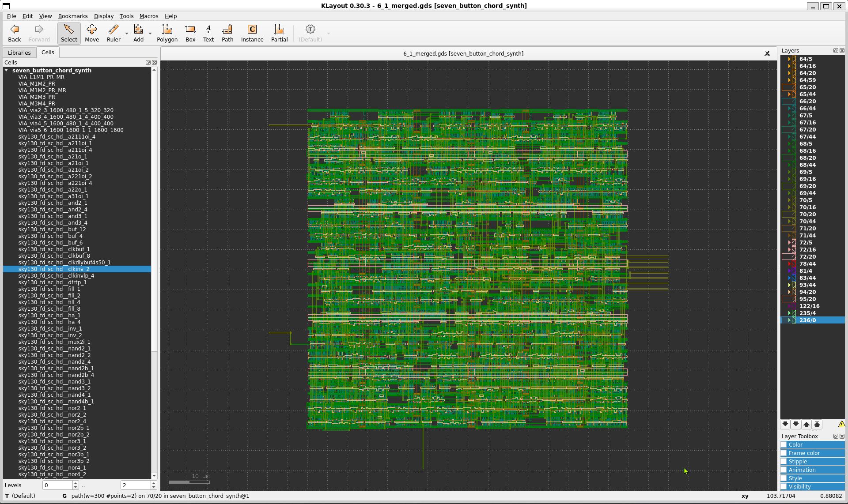Check the Visibility box in Layer Toolbox
The image size is (848, 504).
[784, 487]
